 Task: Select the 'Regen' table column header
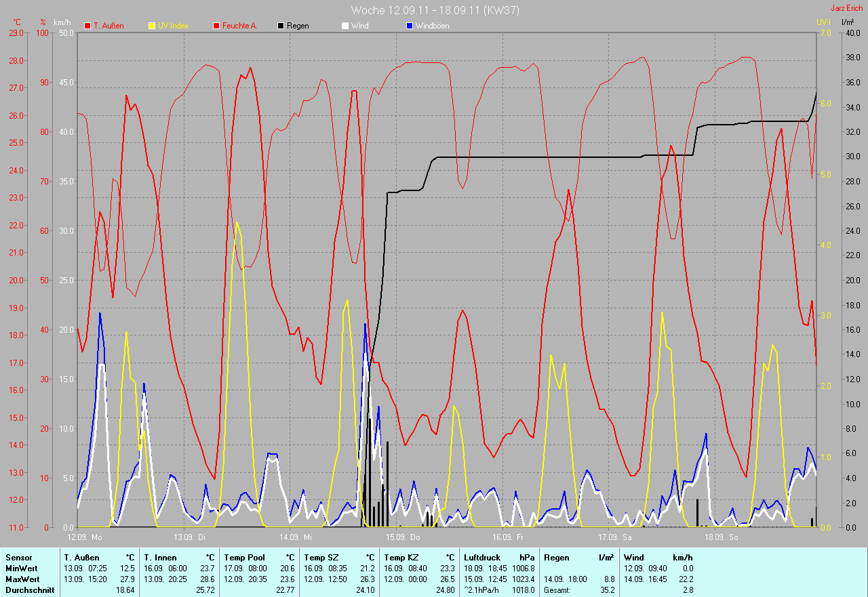(x=556, y=557)
